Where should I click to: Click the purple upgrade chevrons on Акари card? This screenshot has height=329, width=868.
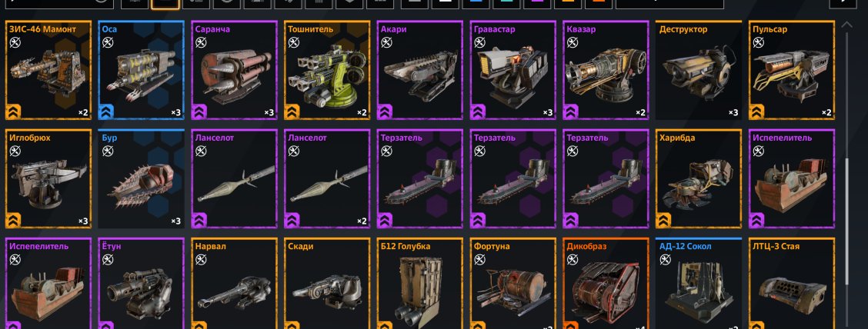click(x=385, y=112)
